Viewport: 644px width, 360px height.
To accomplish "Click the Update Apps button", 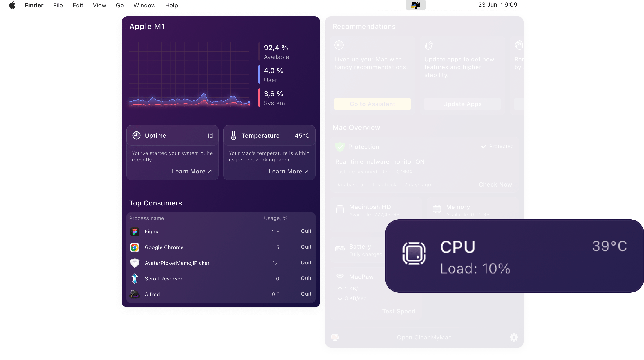I will (x=462, y=104).
